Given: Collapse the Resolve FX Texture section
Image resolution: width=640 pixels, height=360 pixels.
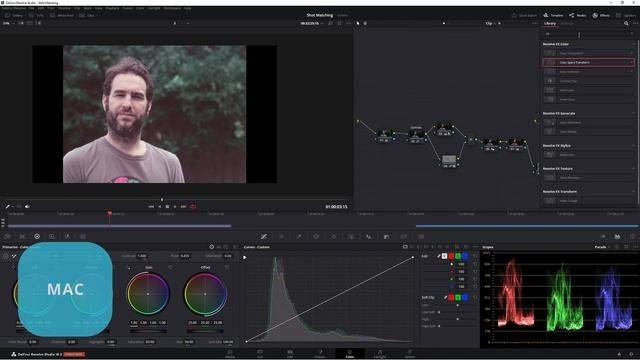Looking at the screenshot, I should coord(633,168).
